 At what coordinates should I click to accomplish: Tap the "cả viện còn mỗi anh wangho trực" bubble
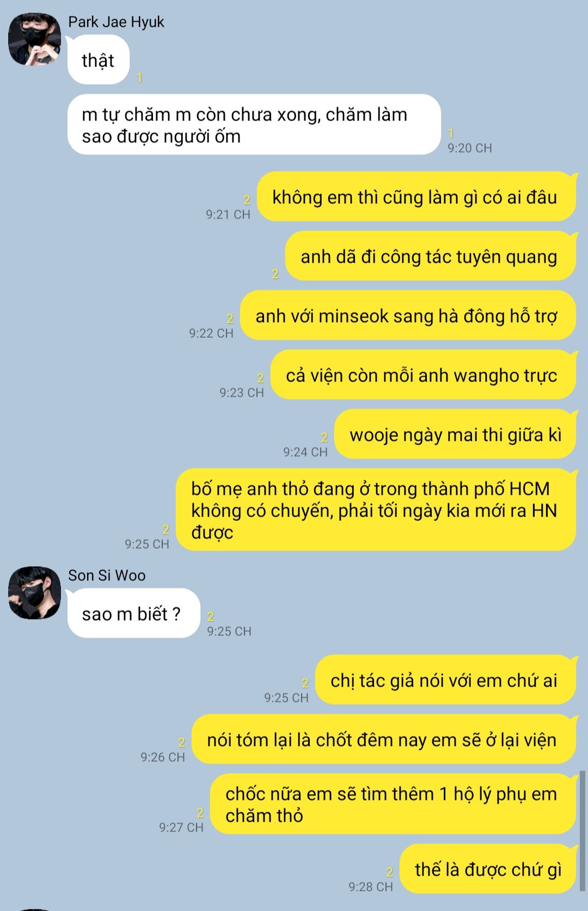[423, 375]
